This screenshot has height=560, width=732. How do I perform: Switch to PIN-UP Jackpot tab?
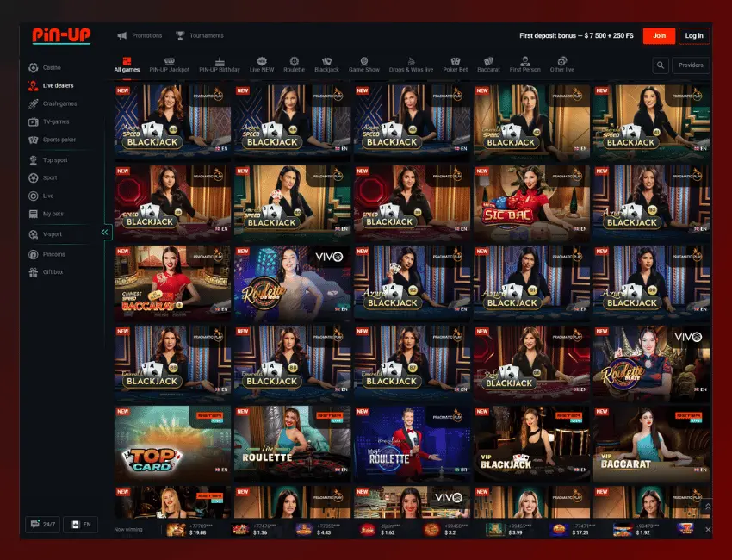tap(170, 65)
